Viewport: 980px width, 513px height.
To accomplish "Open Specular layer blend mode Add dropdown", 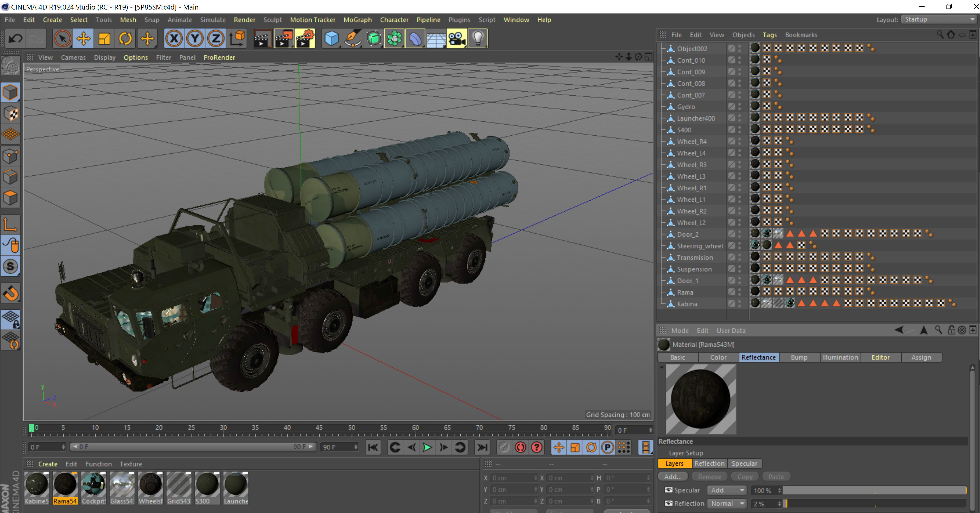I will point(727,490).
